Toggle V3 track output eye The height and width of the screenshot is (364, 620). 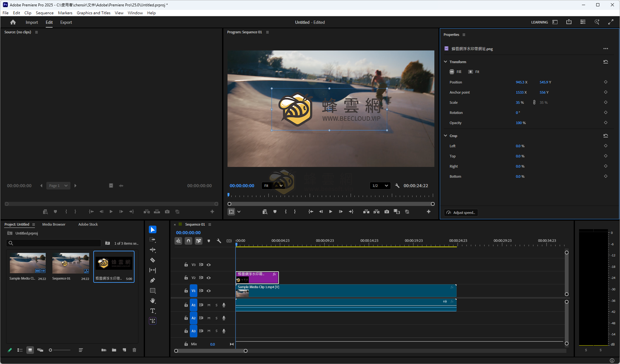209,265
